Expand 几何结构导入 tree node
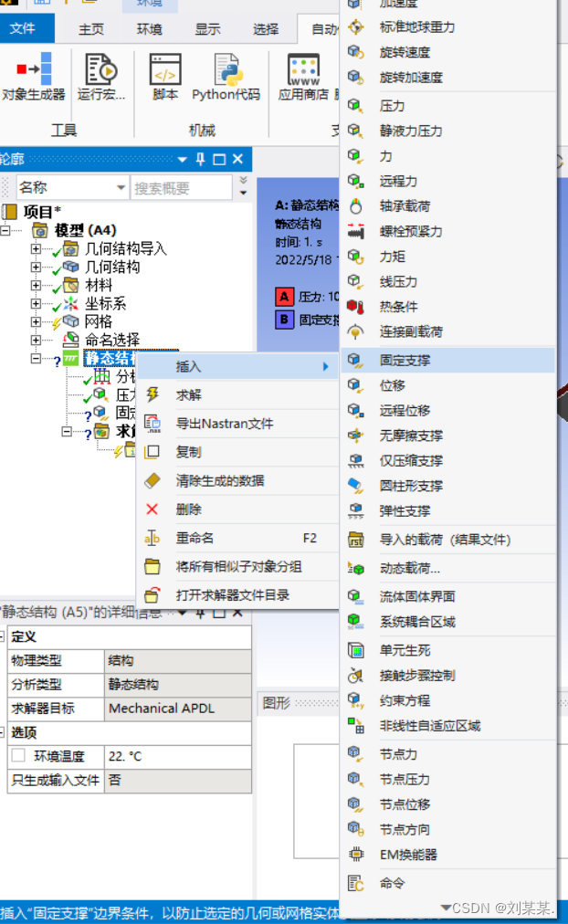 pyautogui.click(x=36, y=248)
